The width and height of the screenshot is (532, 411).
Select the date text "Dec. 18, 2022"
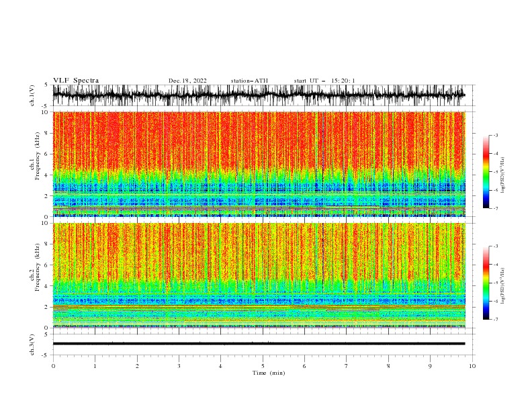tap(187, 81)
